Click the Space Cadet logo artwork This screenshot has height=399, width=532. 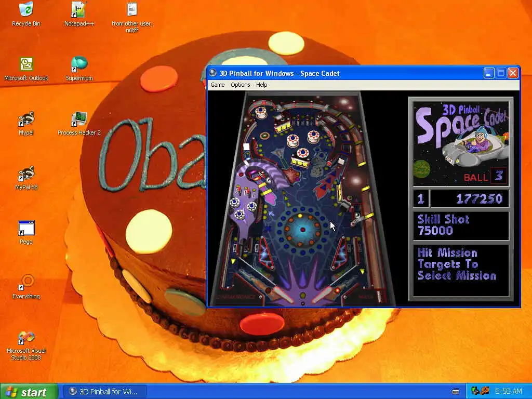461,143
